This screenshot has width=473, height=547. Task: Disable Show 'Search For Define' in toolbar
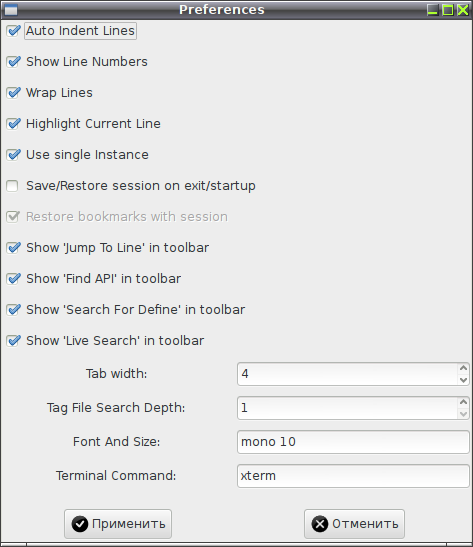[x=13, y=310]
